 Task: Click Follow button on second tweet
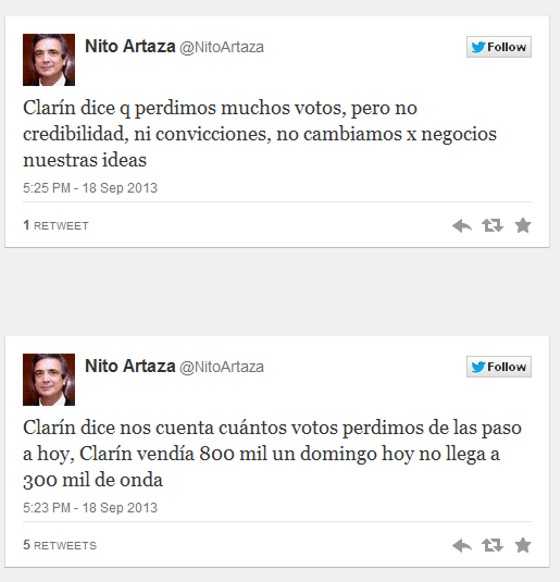499,367
